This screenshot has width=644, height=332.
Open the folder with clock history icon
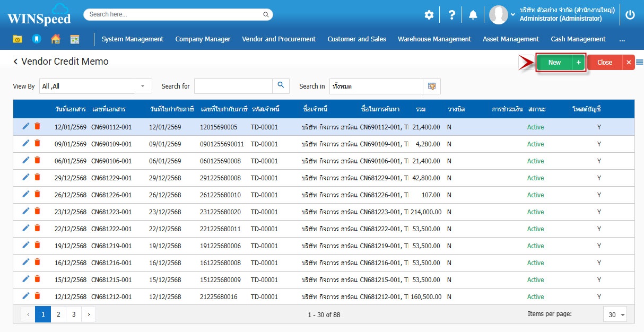[x=18, y=39]
